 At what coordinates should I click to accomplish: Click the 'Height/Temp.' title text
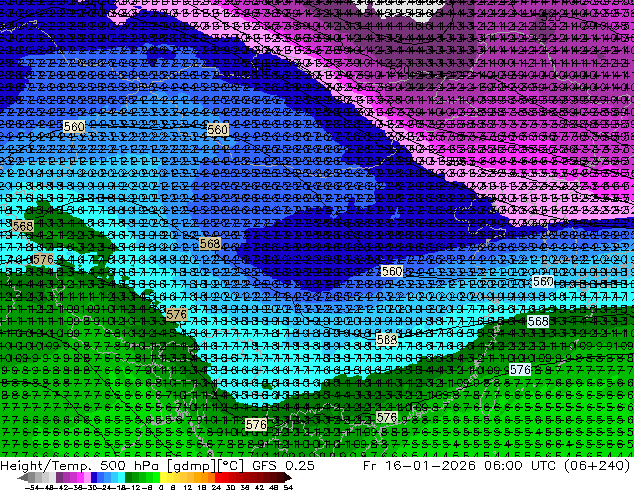pos(46,466)
